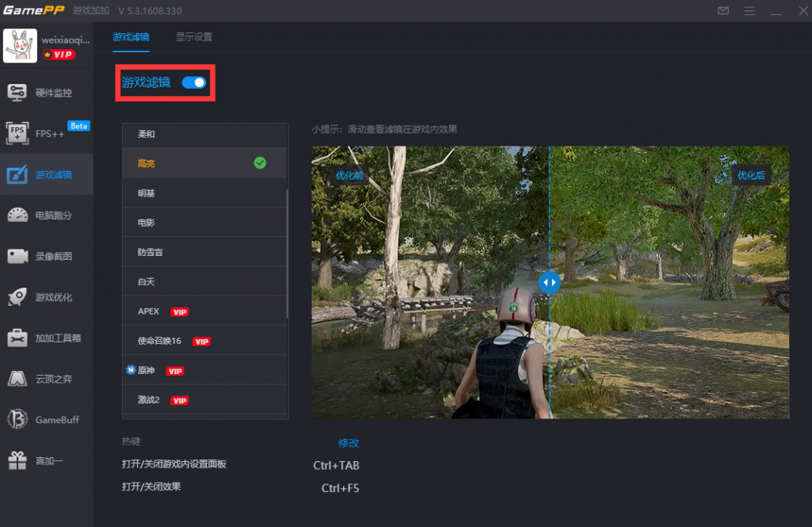The height and width of the screenshot is (527, 812).
Task: Click the 打开/关闭效果 label
Action: point(151,487)
